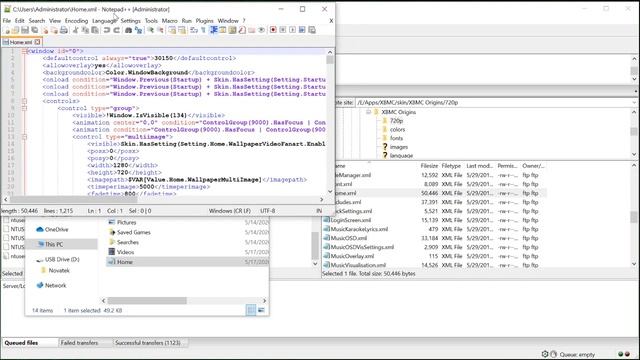Sort remote files by Filesize column

tap(429, 166)
